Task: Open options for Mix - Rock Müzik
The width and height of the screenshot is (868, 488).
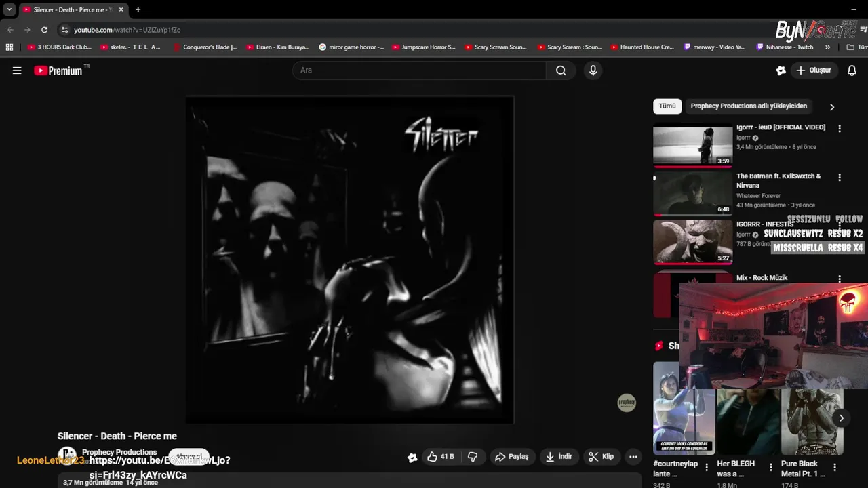Action: [840, 279]
